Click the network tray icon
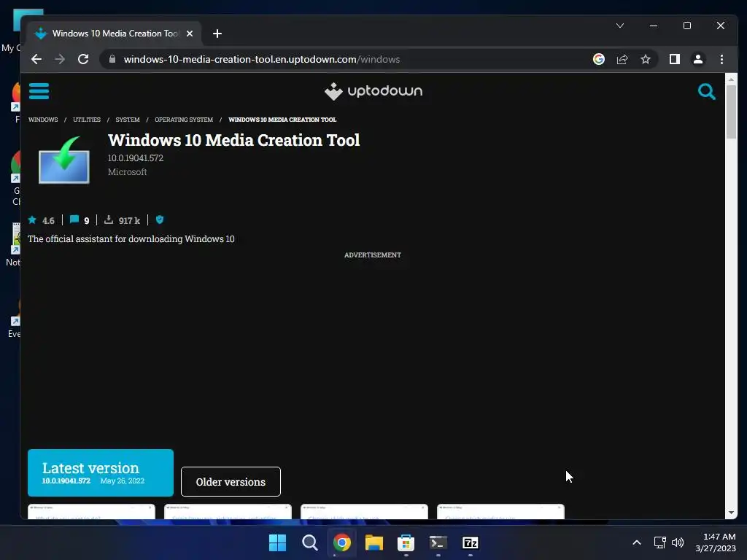The height and width of the screenshot is (560, 747). [659, 542]
